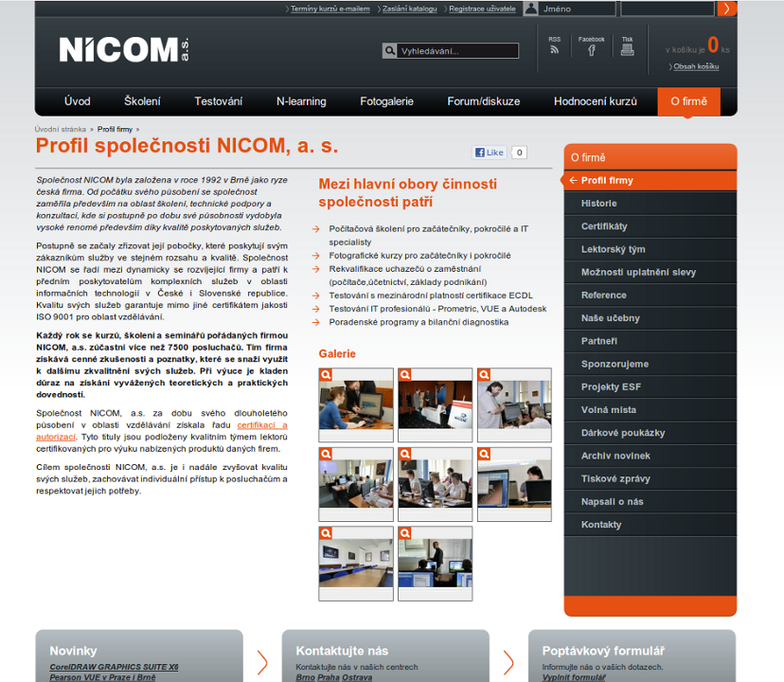Open Lektorský tým in the sidebar
The width and height of the screenshot is (784, 682).
[650, 250]
